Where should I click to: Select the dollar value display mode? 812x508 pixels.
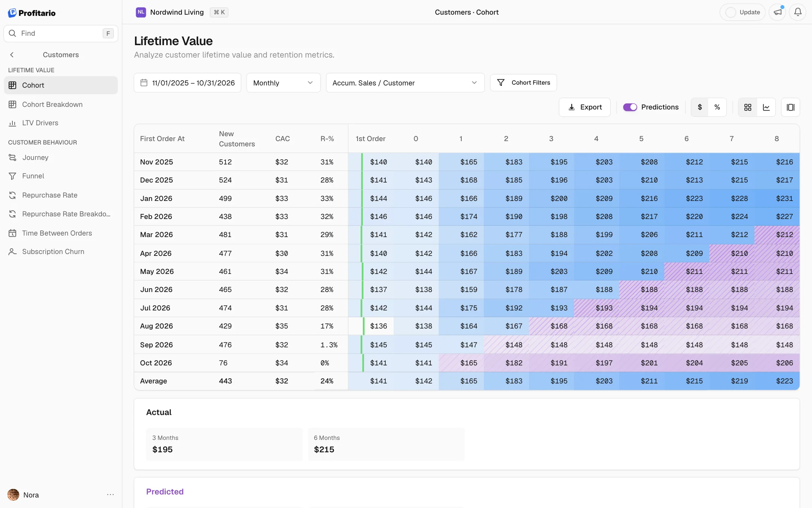700,107
